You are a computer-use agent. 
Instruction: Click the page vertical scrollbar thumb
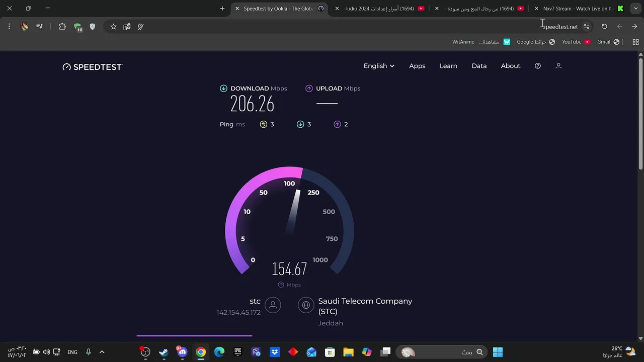640,113
